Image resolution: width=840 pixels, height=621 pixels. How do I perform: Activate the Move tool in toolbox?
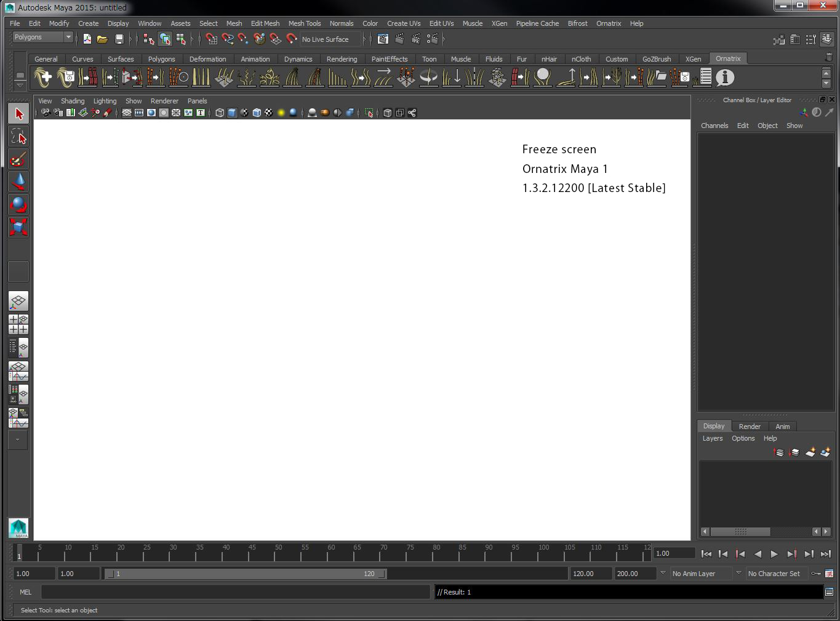[18, 182]
